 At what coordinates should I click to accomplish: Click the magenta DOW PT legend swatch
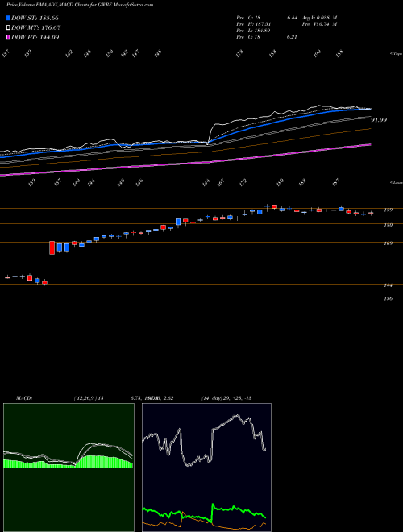click(x=9, y=37)
